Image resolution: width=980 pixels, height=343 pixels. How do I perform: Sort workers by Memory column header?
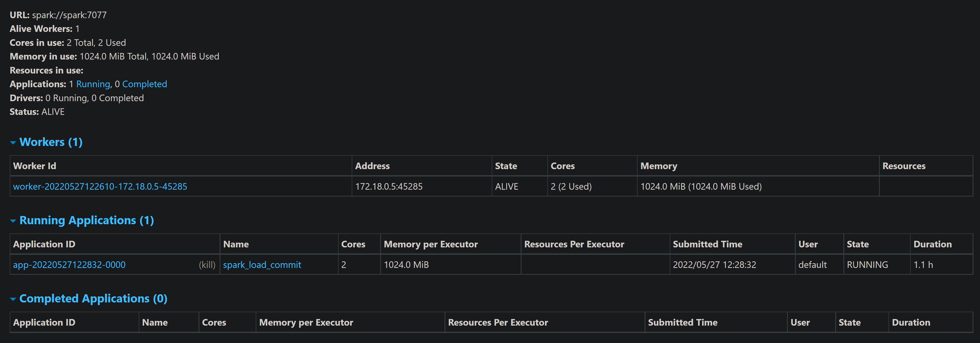coord(659,166)
